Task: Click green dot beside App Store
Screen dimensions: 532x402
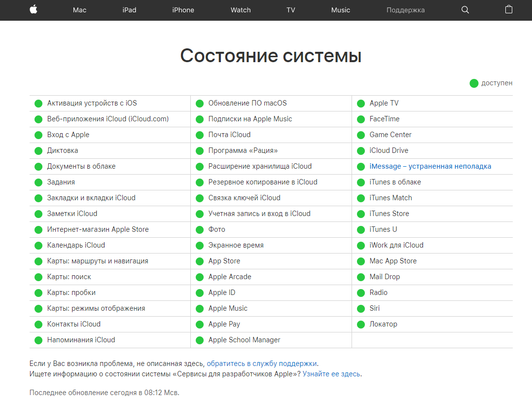Action: 200,261
